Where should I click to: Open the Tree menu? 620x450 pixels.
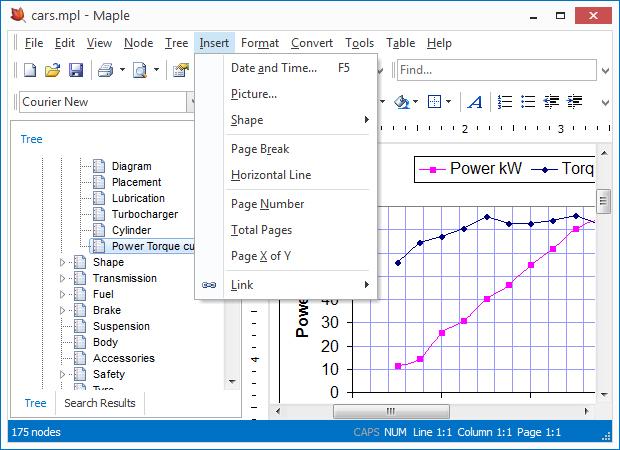click(x=176, y=43)
